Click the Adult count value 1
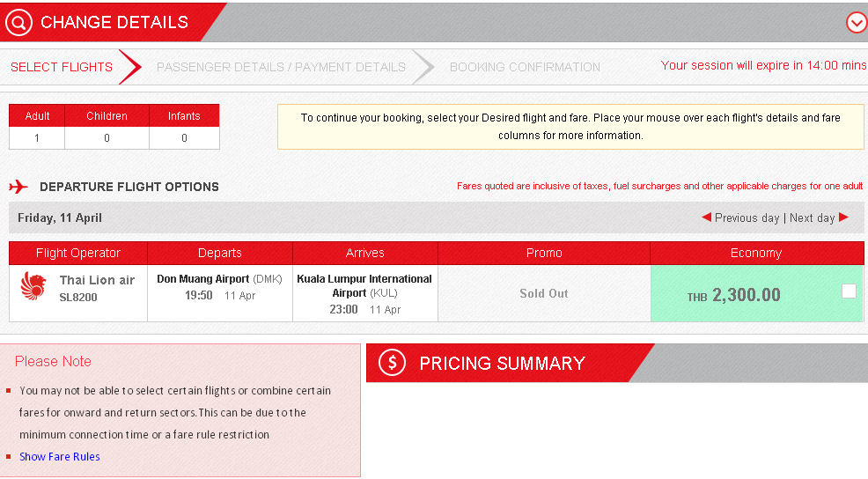 [x=37, y=138]
